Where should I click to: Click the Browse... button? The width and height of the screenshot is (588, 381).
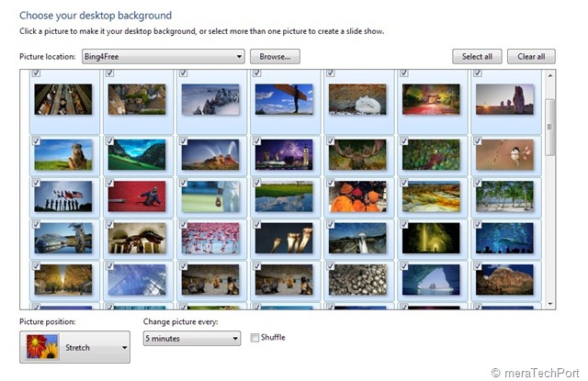[x=275, y=57]
